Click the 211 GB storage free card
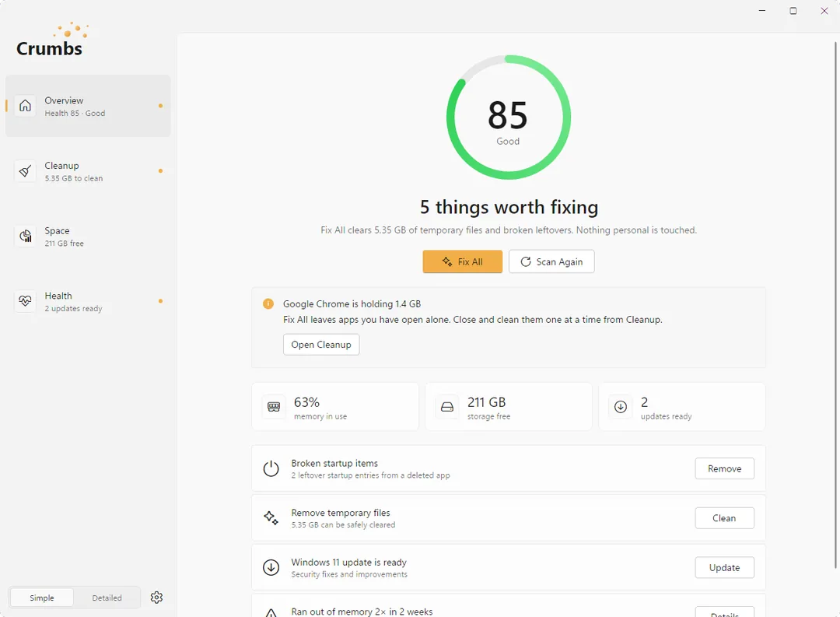 (x=509, y=406)
